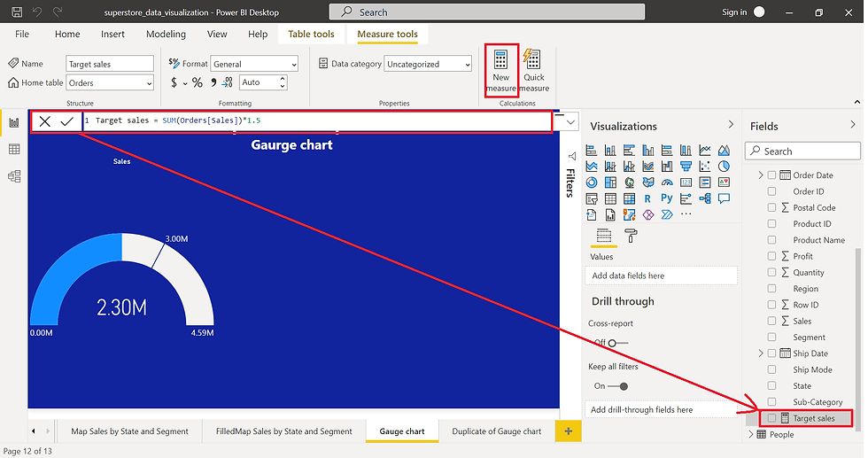Viewport: 868px width, 458px height.
Task: Select the Funnel visual icon
Action: [x=686, y=167]
